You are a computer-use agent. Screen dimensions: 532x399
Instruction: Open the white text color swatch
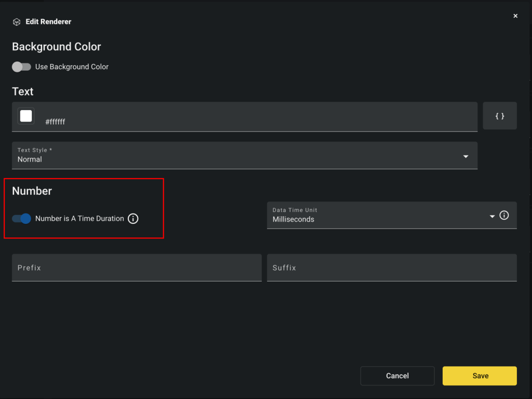coord(26,116)
